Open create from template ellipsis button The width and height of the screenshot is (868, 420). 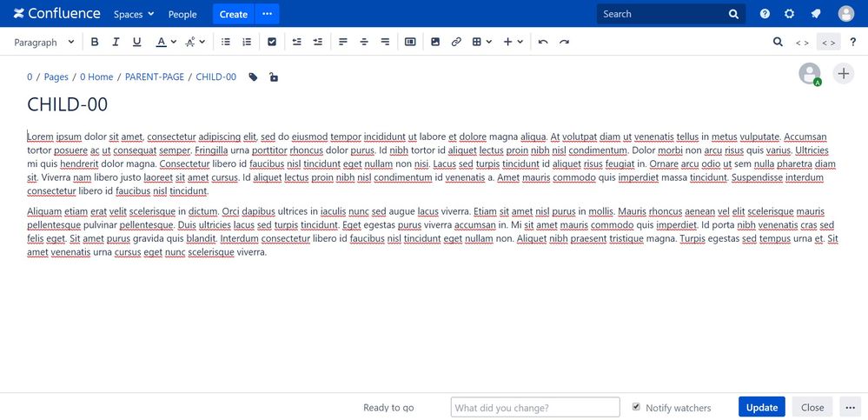[268, 15]
